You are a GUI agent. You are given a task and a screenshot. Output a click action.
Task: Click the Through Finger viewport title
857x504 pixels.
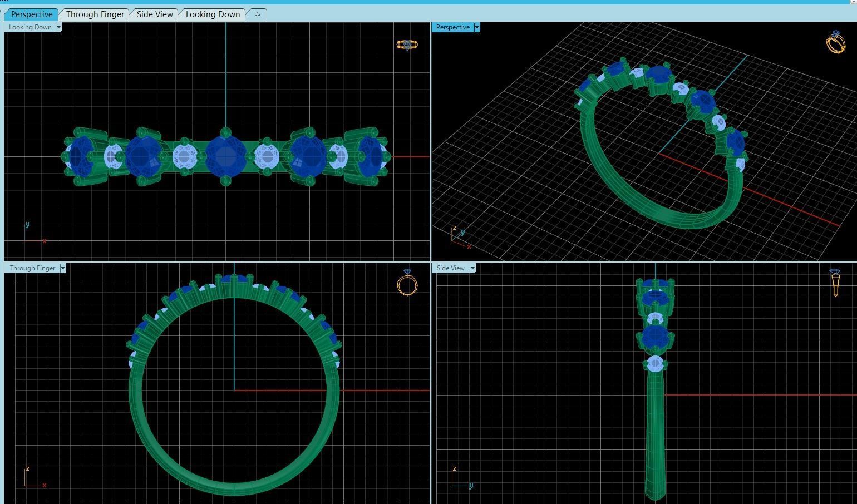[x=32, y=268]
